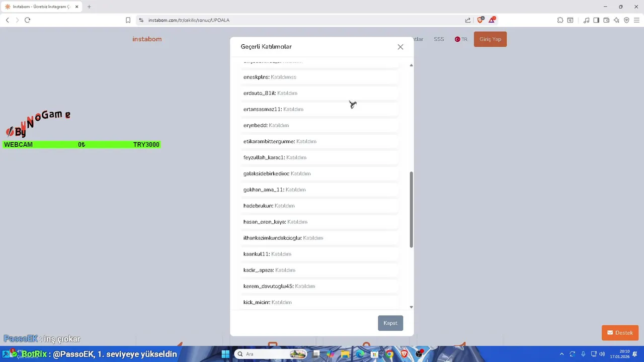Click the microphone tray icon
Viewport: 644px width, 362px height.
tap(583, 354)
